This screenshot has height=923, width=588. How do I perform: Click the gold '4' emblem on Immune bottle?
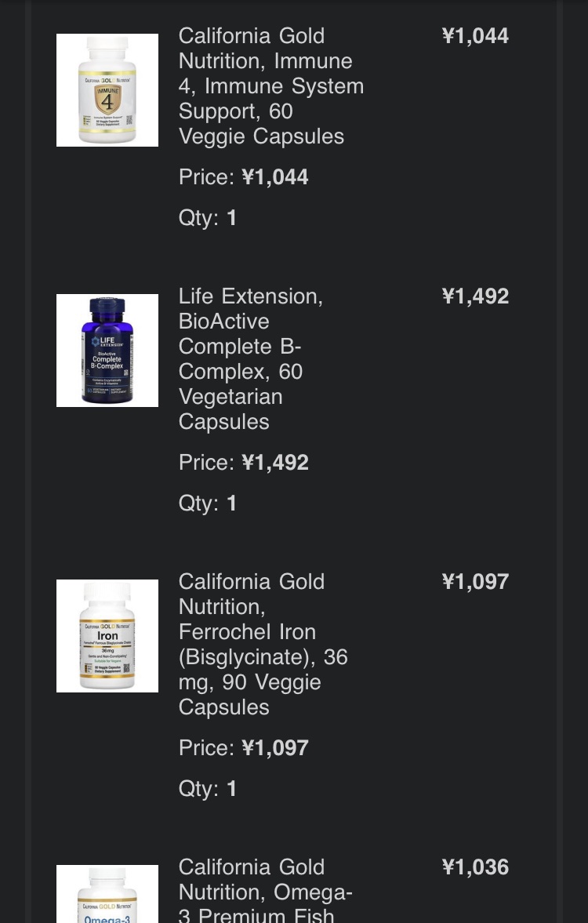(x=108, y=100)
